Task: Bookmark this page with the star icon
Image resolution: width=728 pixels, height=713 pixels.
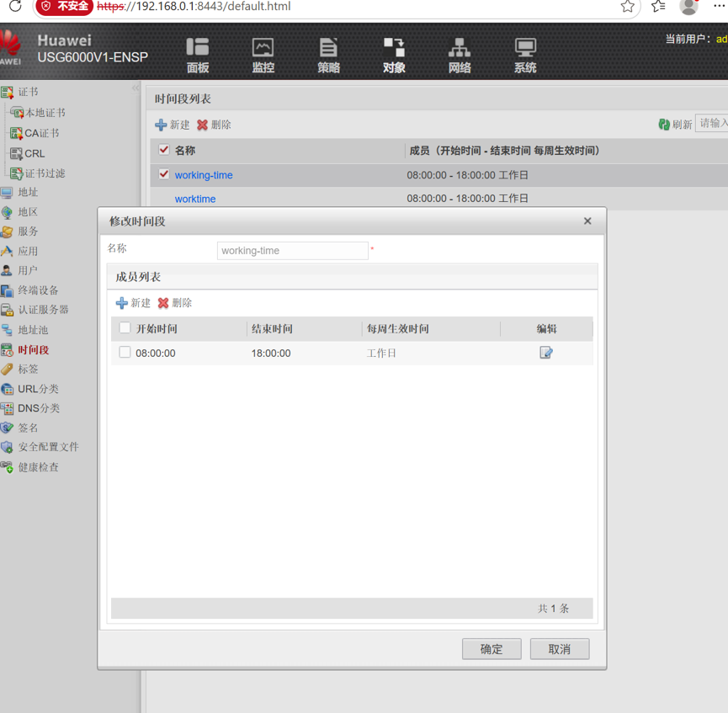Action: point(627,7)
